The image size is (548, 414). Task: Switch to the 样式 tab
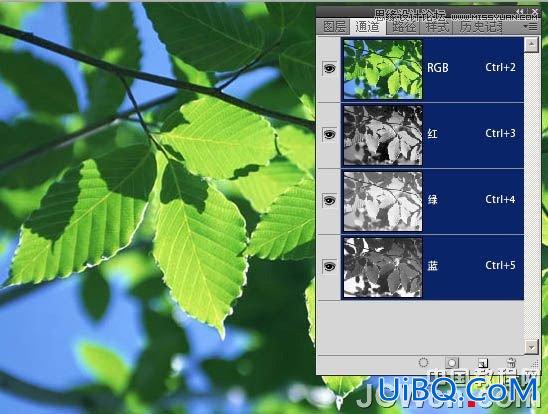[437, 27]
